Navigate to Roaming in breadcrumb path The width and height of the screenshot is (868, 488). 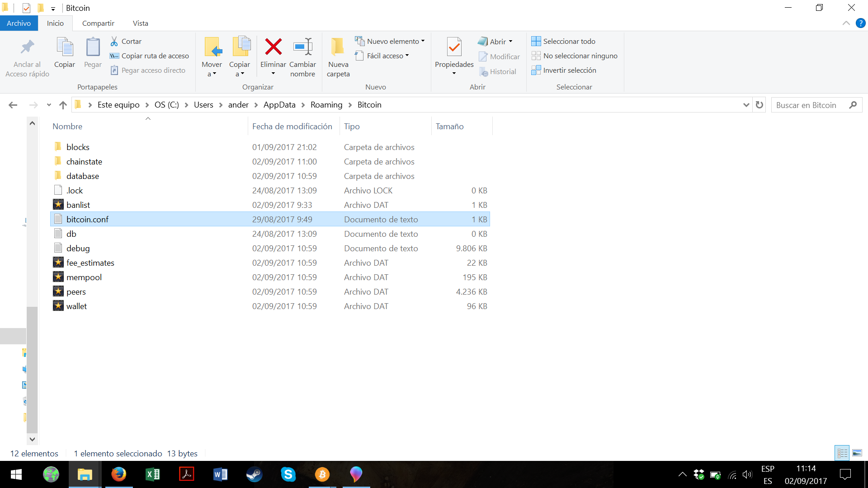pos(326,105)
